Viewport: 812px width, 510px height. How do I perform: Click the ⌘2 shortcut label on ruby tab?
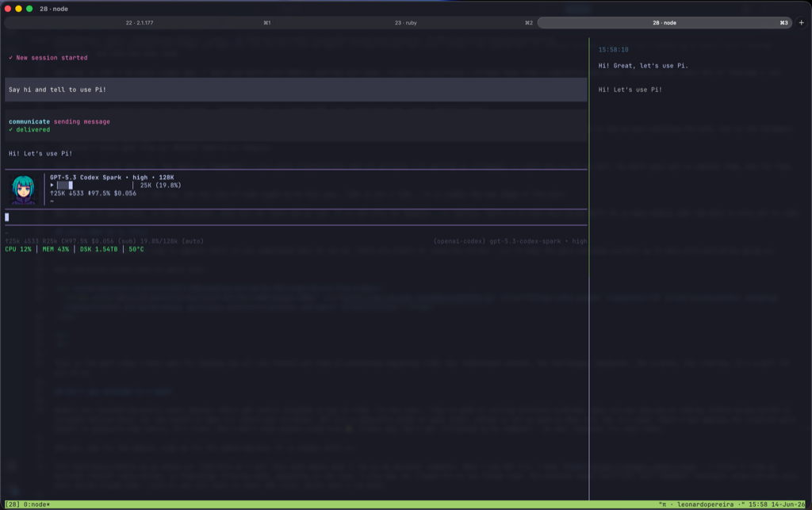[529, 23]
